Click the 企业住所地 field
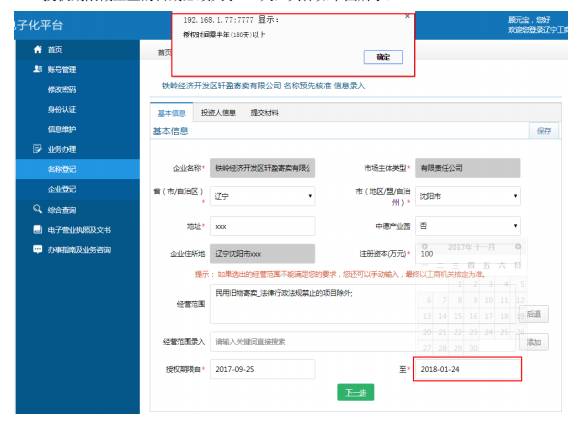This screenshot has width=584, height=426. click(263, 254)
